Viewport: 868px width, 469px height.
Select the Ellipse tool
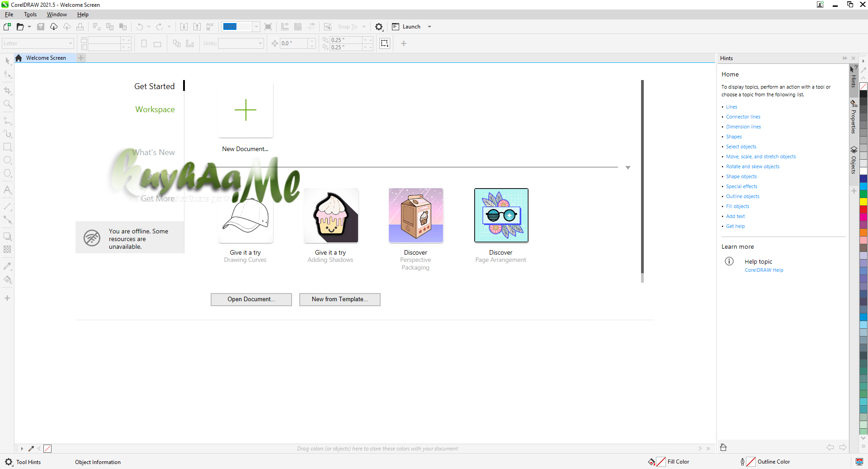(x=7, y=160)
